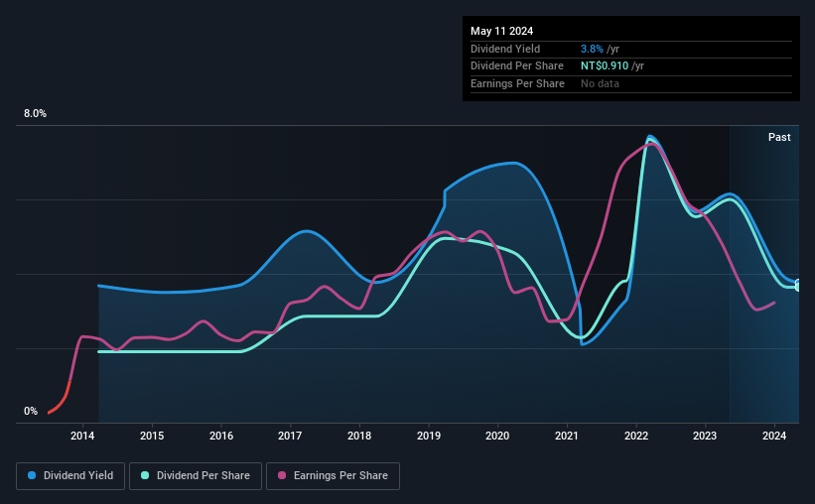815x504 pixels.
Task: Toggle the Earnings Per Share legend button
Action: pyautogui.click(x=333, y=476)
